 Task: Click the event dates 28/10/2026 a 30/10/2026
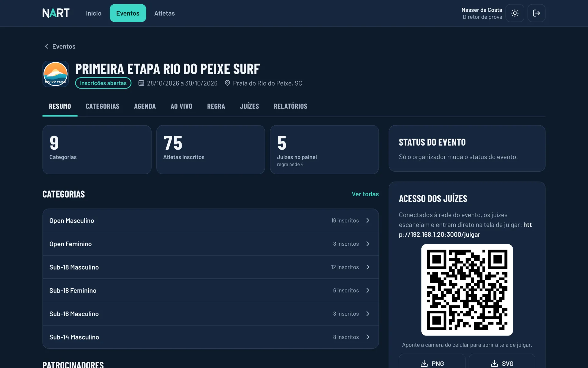coord(182,83)
